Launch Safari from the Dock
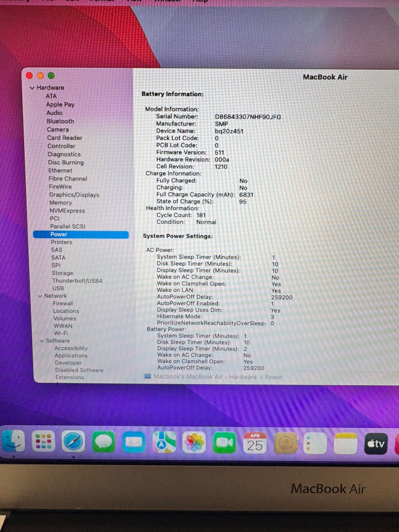Image resolution: width=399 pixels, height=532 pixels. 74,441
